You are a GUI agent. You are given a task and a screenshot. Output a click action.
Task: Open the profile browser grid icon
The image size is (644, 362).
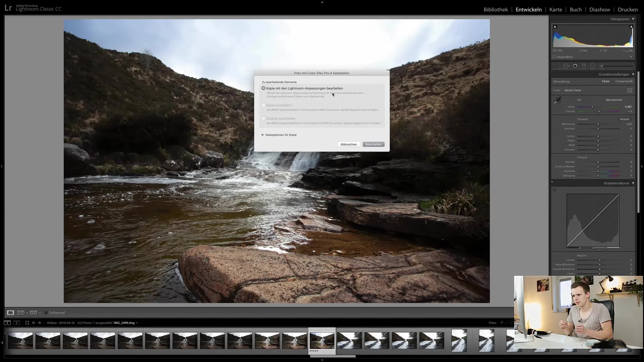point(630,90)
